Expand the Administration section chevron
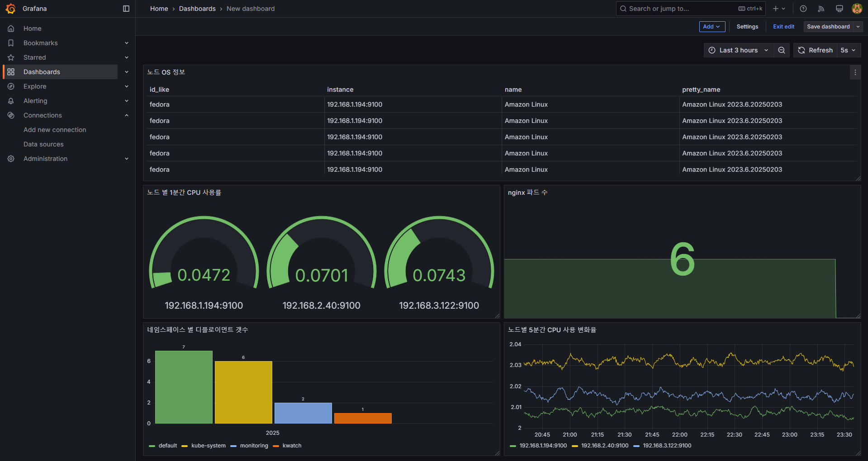This screenshot has width=868, height=461. [x=127, y=159]
